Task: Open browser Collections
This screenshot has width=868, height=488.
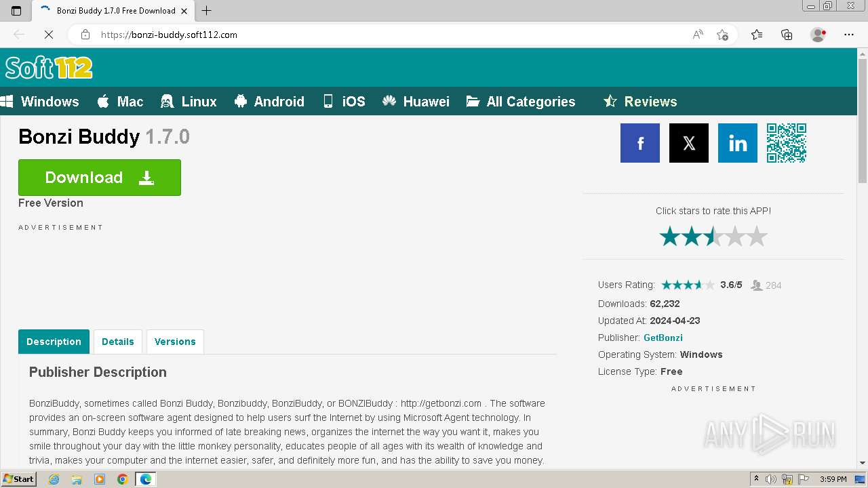Action: coord(787,35)
